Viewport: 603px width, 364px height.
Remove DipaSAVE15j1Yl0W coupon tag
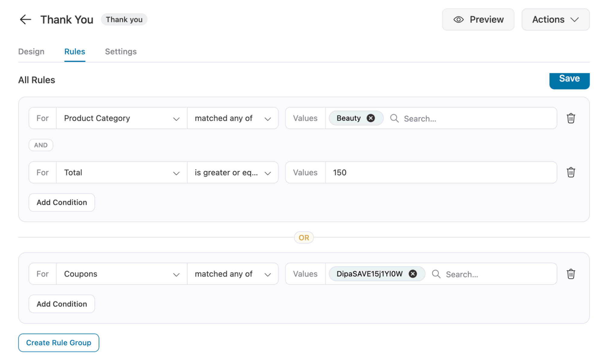click(x=412, y=274)
